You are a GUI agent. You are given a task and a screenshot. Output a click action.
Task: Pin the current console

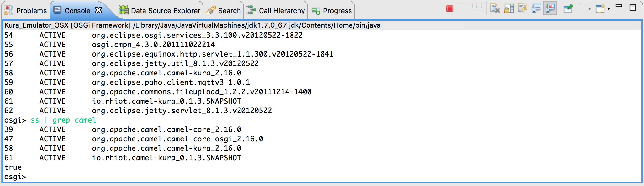(568, 8)
